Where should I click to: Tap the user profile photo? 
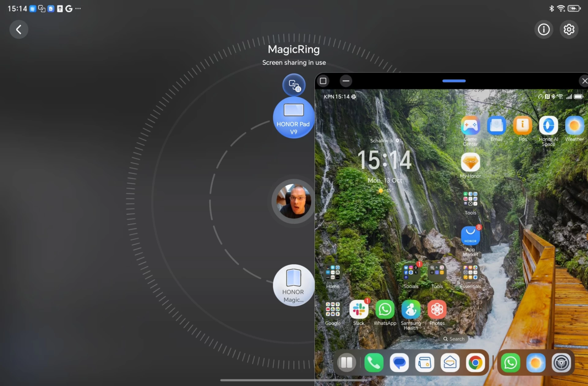coord(293,201)
